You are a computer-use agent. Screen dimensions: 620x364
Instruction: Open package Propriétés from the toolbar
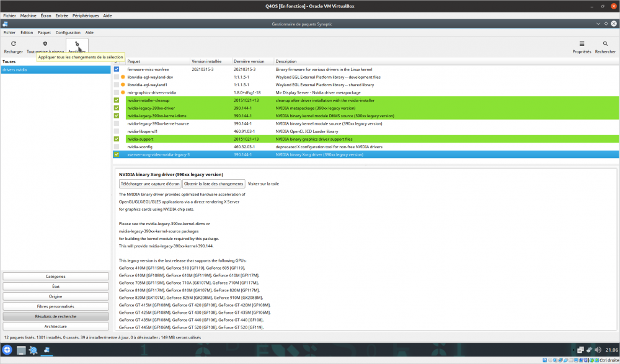click(x=582, y=44)
